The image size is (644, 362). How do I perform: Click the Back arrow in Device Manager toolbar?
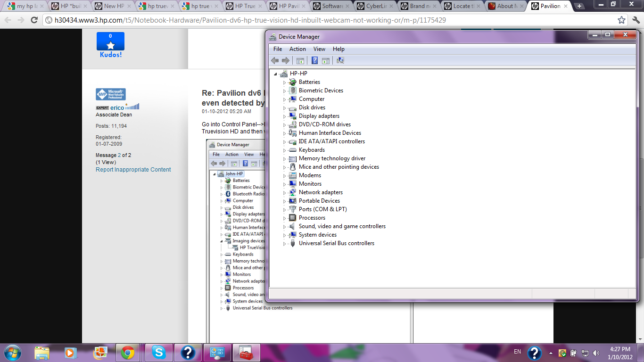click(x=275, y=60)
